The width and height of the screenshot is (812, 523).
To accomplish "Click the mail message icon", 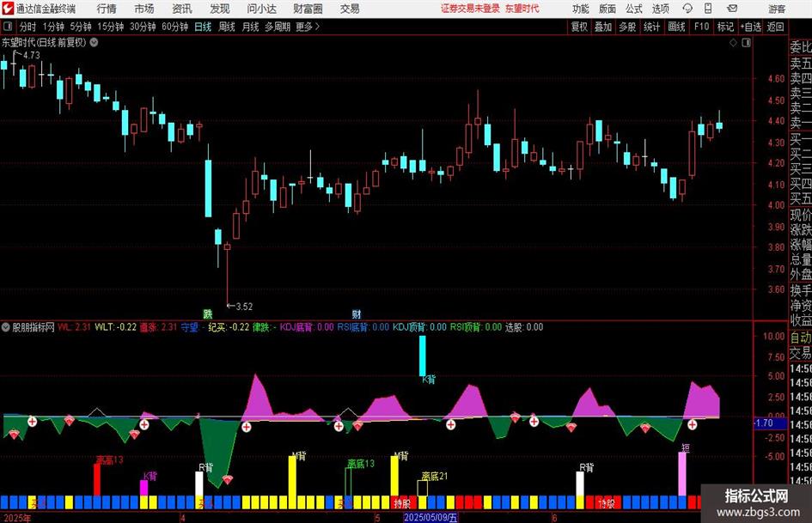I will click(732, 9).
